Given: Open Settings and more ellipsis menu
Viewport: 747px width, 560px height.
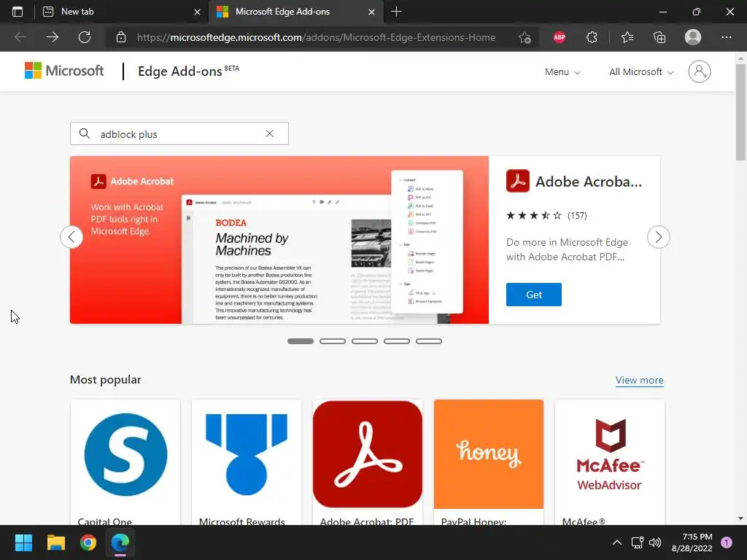Looking at the screenshot, I should (726, 37).
